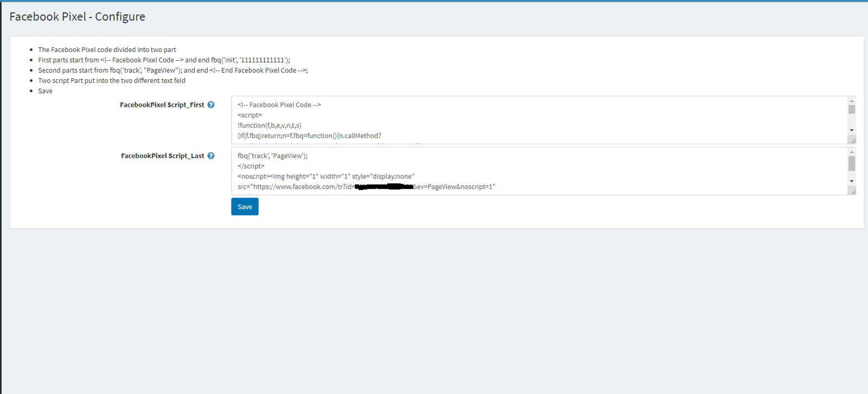Click the help icon beside FacebookPixel Script_Last
This screenshot has width=868, height=394.
click(211, 156)
